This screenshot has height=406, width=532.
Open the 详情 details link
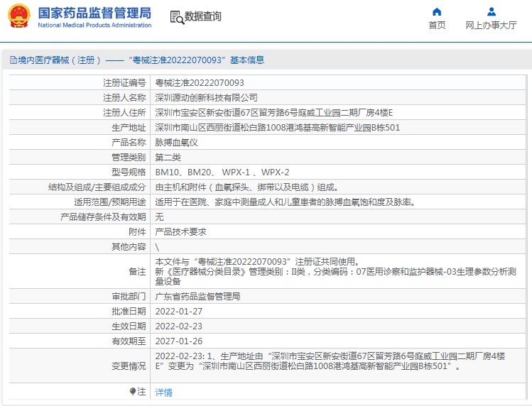click(163, 393)
